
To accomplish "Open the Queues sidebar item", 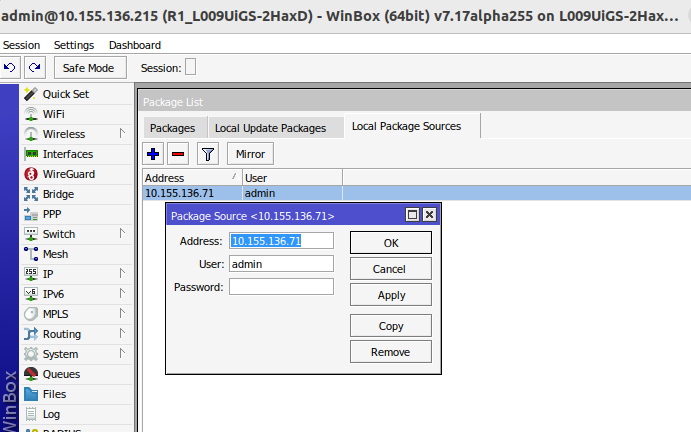I will coord(62,374).
